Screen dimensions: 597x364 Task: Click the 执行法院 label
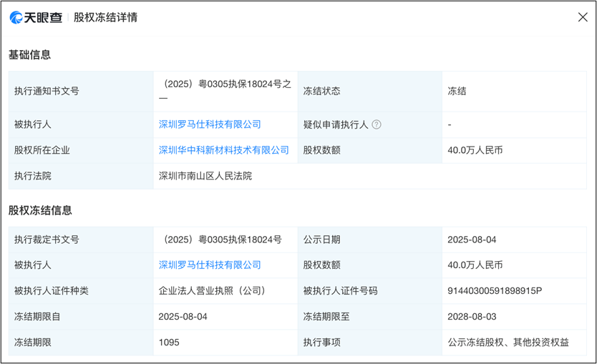33,176
